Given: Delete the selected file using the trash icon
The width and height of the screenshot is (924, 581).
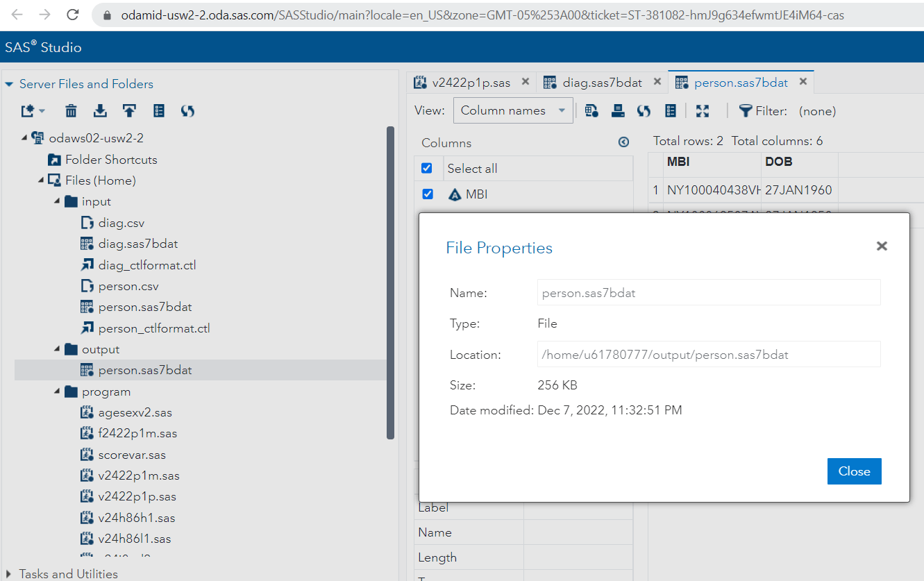Looking at the screenshot, I should [x=69, y=110].
